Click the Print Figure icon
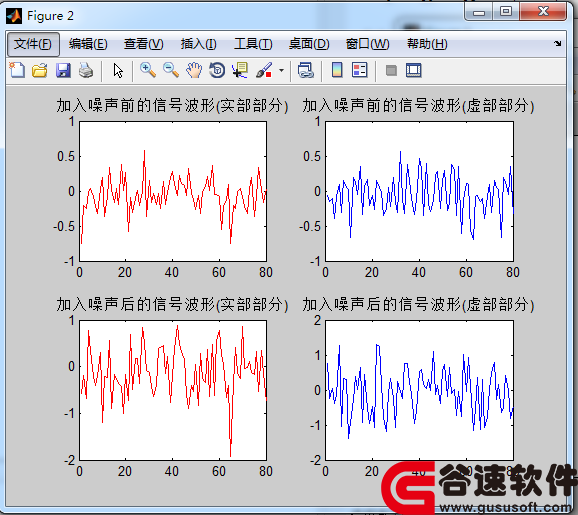Screen dimensions: 578x515 (86, 70)
